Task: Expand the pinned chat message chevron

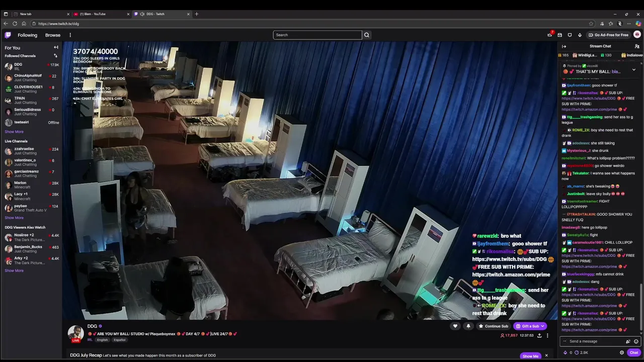Action: tap(633, 70)
